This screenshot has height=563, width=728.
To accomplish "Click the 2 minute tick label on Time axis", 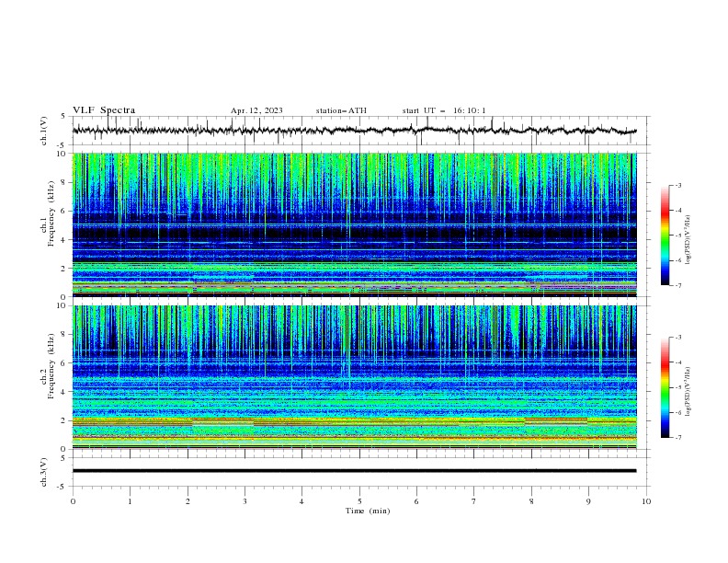I will coord(188,501).
